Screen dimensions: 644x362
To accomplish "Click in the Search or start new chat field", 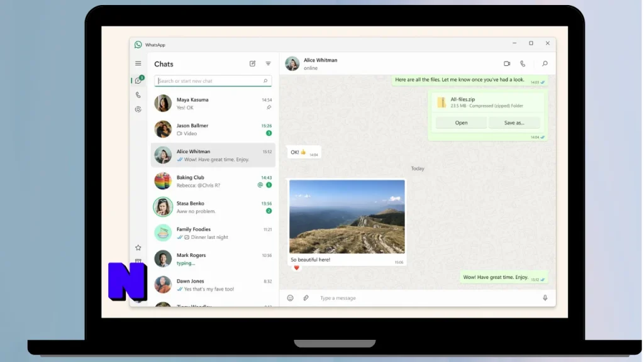I will click(213, 81).
